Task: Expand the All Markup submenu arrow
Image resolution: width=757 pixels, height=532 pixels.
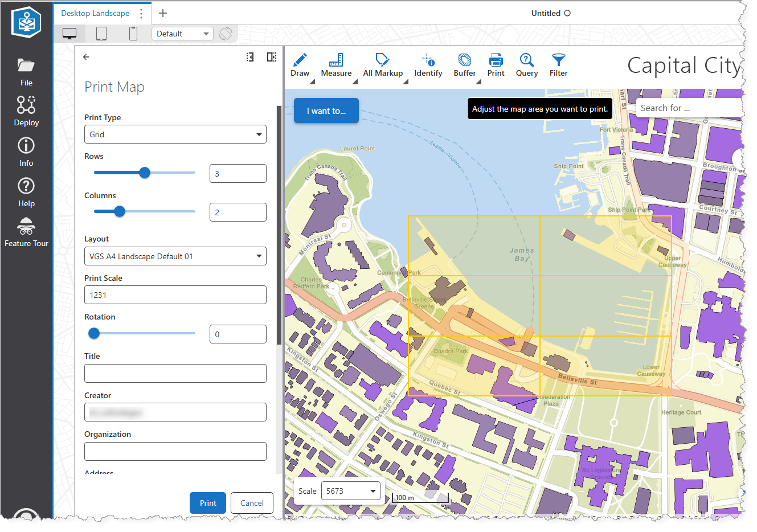Action: (406, 81)
